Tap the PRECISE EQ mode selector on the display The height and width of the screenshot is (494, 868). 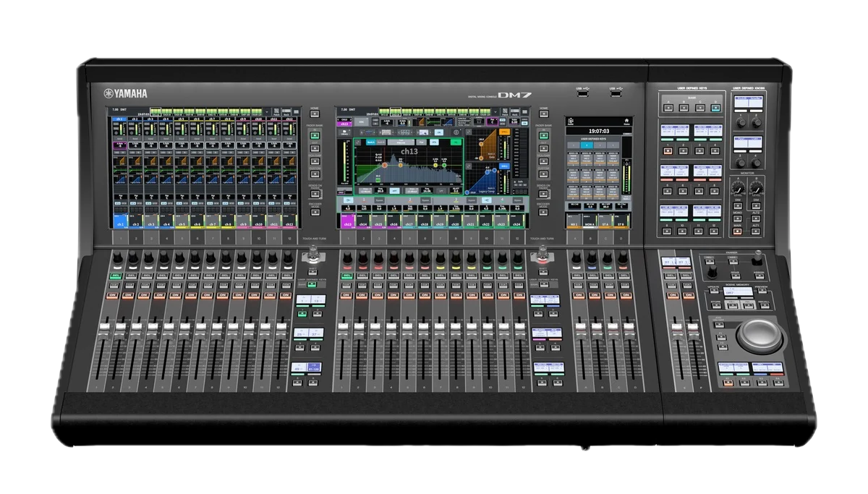click(402, 142)
